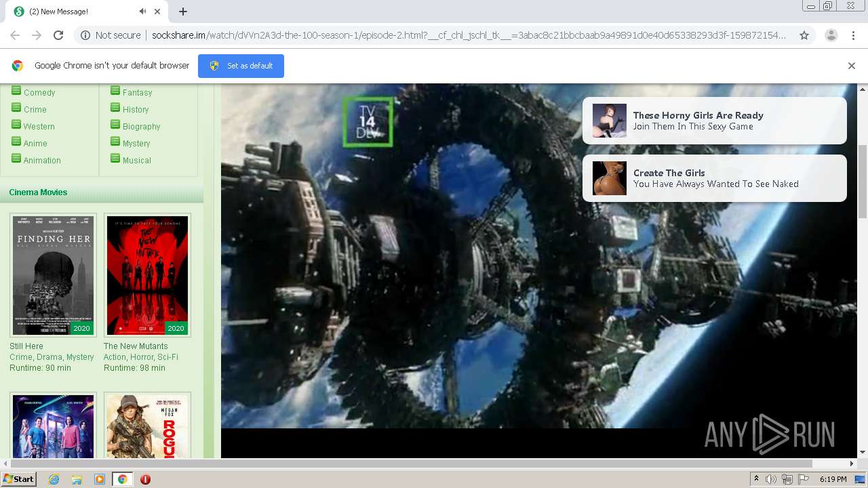The image size is (868, 488).
Task: Open the Chrome profile avatar
Action: click(831, 35)
